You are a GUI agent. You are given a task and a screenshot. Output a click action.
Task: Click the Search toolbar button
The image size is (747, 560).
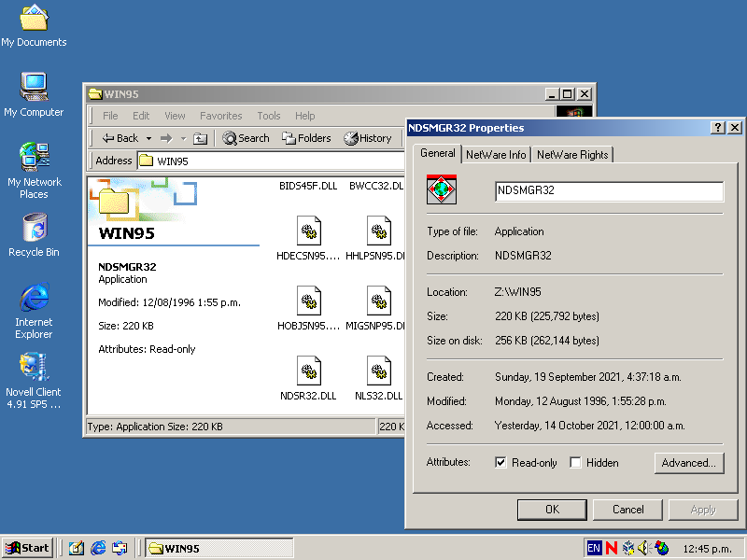pyautogui.click(x=246, y=138)
